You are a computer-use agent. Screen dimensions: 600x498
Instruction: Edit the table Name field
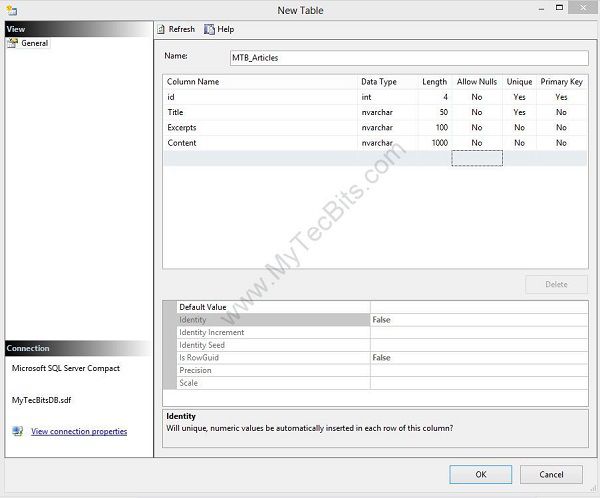408,58
